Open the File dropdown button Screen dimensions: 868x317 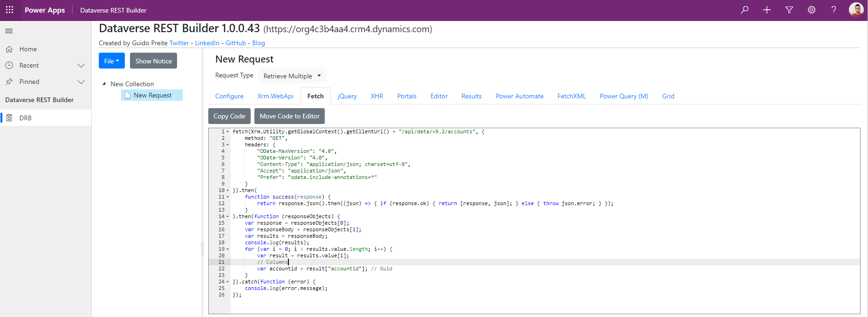(x=112, y=61)
